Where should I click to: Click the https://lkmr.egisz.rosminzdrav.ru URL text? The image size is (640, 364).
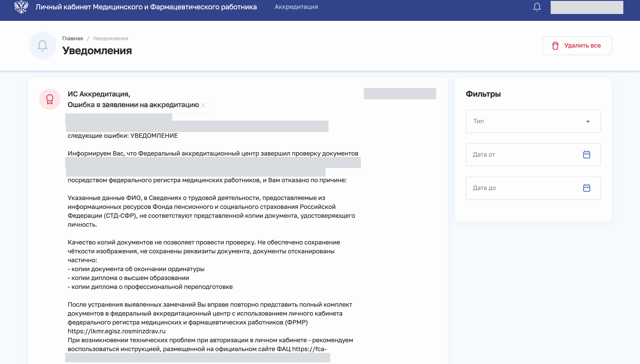[x=116, y=331]
